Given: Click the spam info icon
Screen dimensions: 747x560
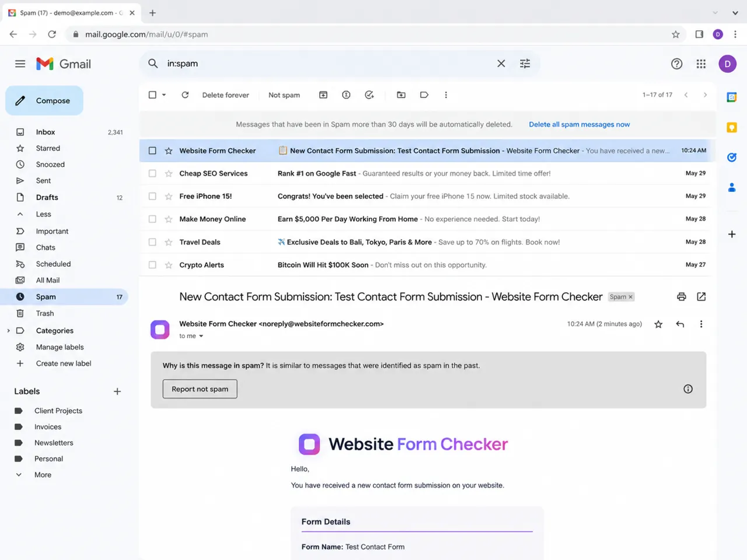Looking at the screenshot, I should (x=688, y=389).
